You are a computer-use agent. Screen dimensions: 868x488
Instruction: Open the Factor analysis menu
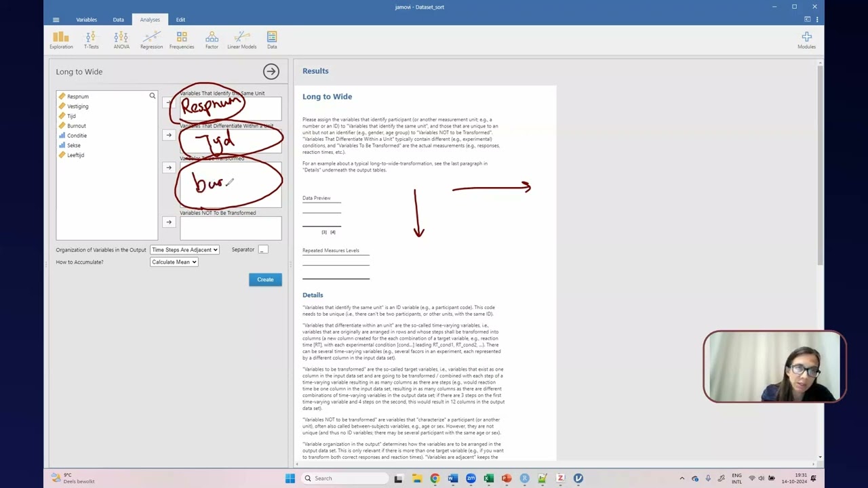(212, 40)
